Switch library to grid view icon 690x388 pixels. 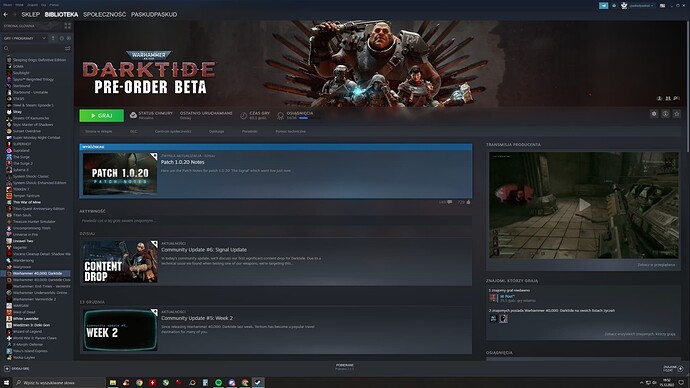tap(68, 26)
